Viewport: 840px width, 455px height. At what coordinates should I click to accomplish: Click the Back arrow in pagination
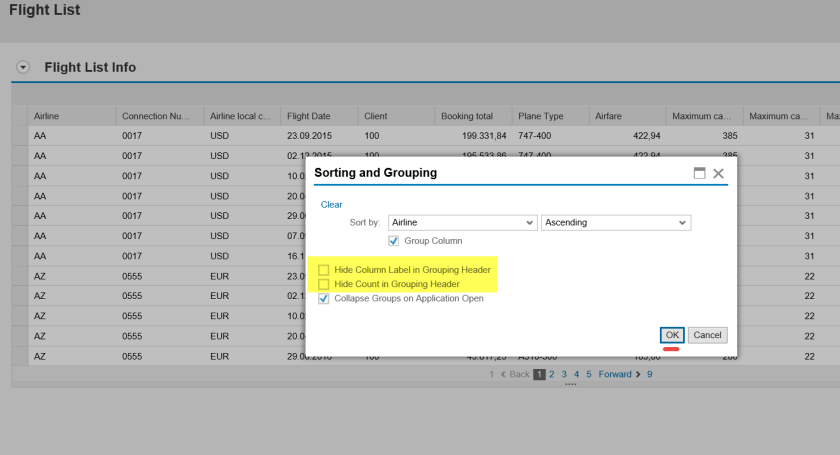(x=503, y=374)
